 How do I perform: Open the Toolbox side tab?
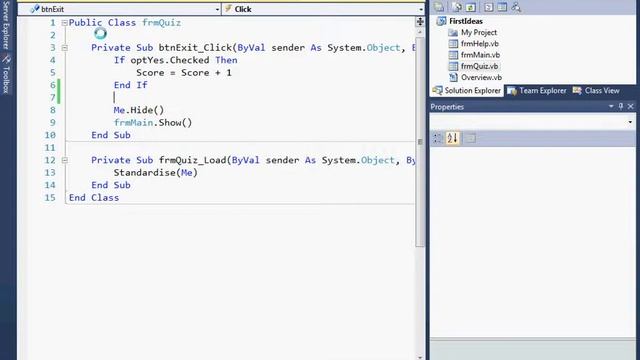pos(6,74)
